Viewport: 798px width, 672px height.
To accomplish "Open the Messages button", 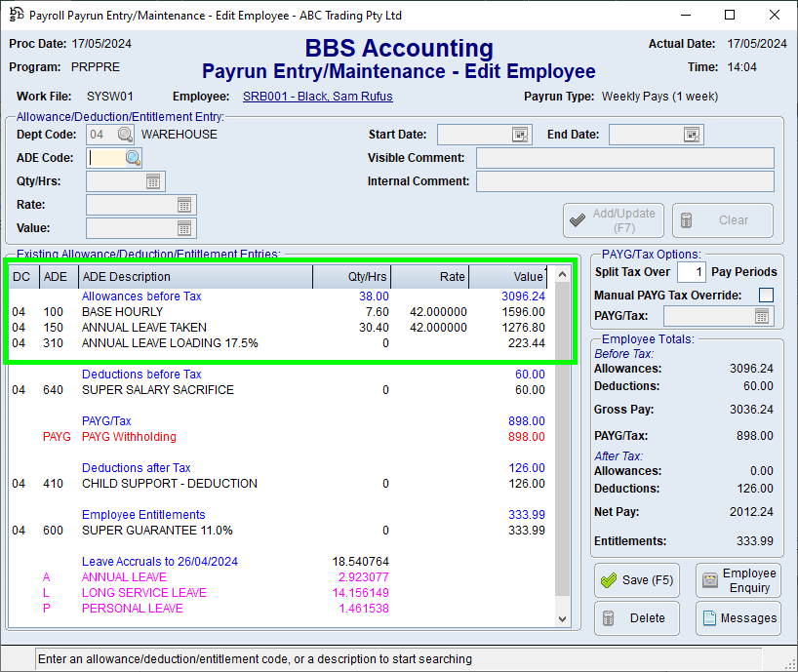I will tap(738, 618).
